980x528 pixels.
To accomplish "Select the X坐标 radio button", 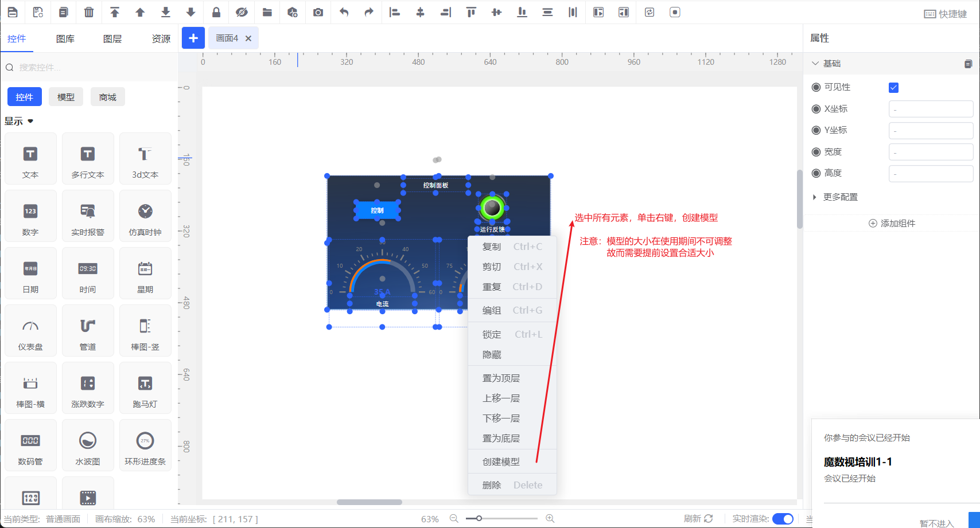I will (x=816, y=109).
